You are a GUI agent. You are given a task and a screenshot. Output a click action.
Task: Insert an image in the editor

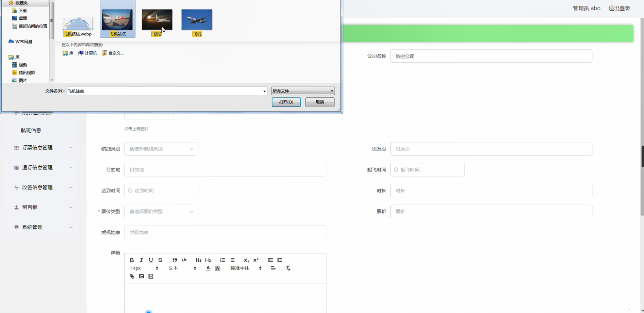click(x=141, y=277)
